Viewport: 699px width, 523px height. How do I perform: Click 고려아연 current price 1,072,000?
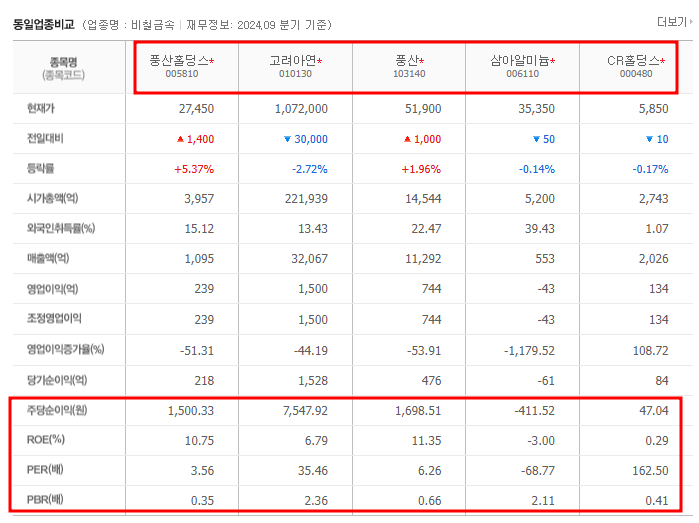(301, 109)
